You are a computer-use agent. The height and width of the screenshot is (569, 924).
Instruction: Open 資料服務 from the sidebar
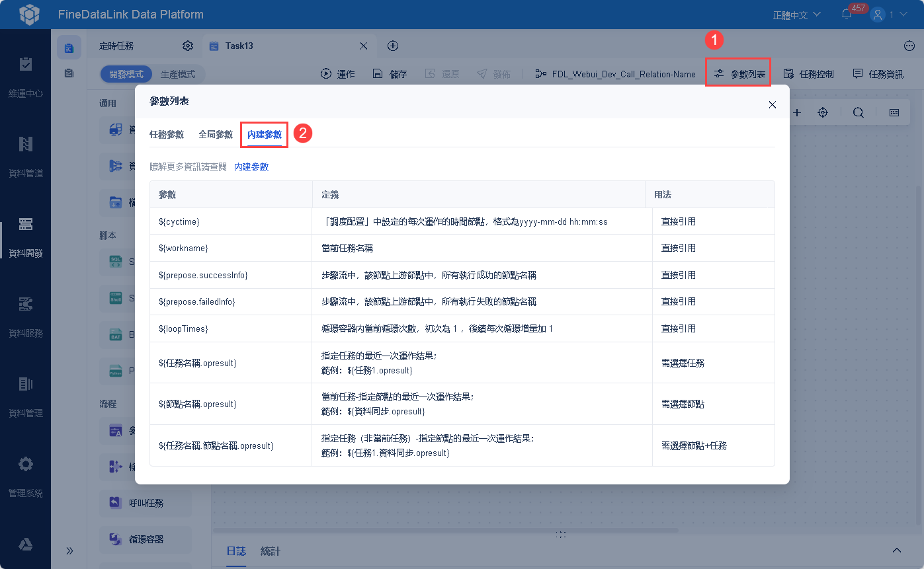click(x=25, y=317)
